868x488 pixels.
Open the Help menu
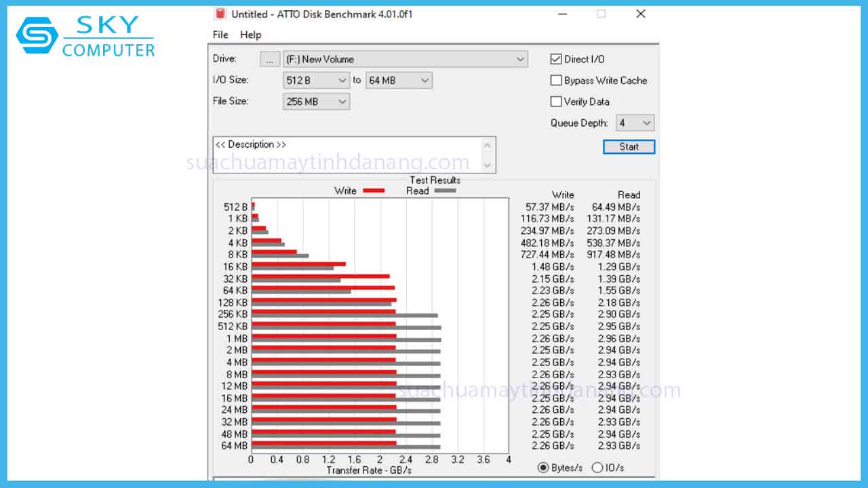[250, 35]
